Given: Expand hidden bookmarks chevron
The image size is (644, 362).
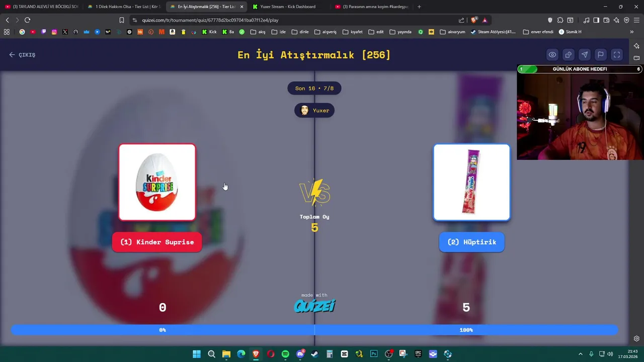Looking at the screenshot, I should point(631,32).
